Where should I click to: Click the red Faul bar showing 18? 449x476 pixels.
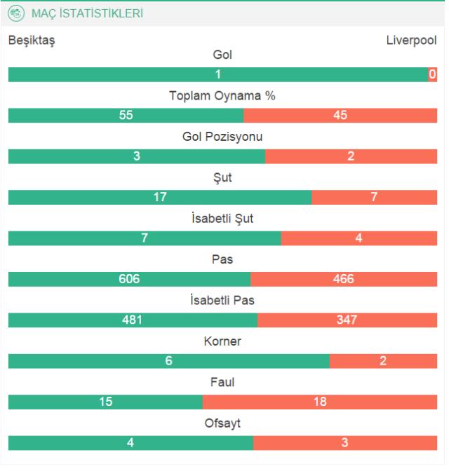(x=320, y=402)
